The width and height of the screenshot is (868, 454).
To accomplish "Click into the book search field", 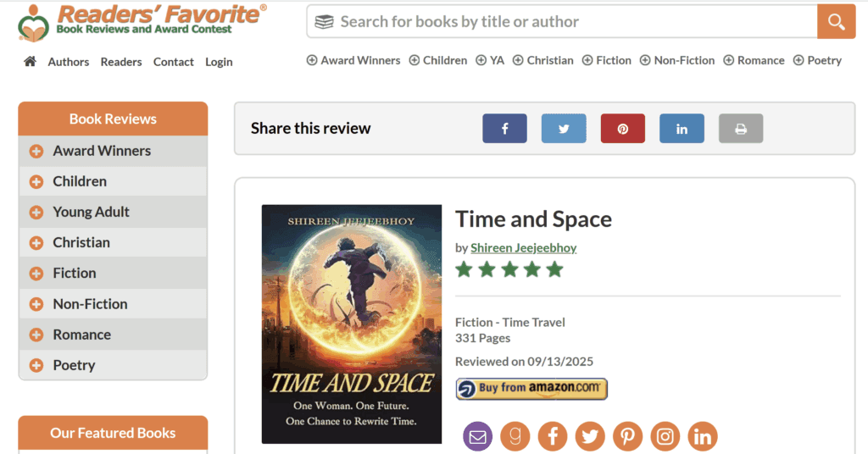I will point(562,21).
